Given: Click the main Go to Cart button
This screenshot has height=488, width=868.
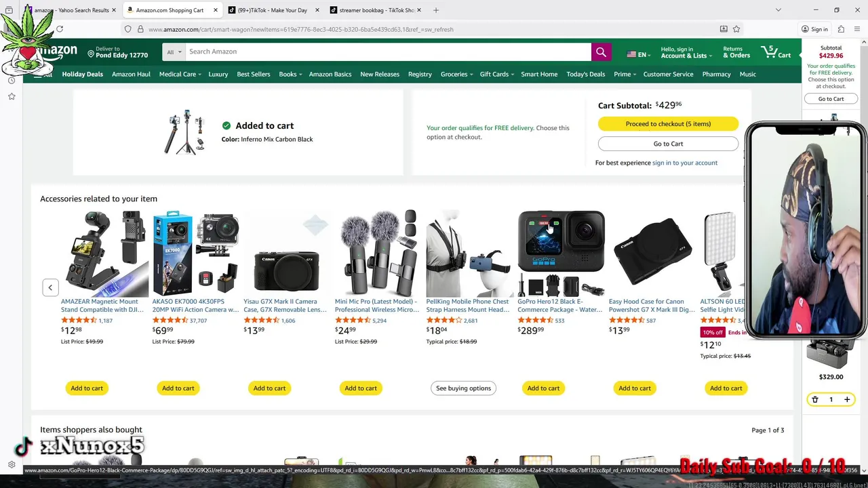Looking at the screenshot, I should (x=668, y=144).
